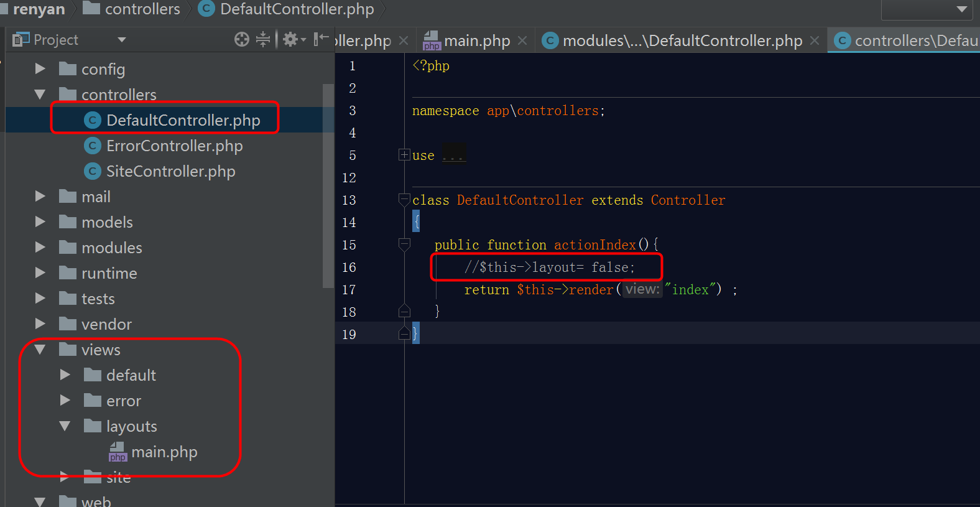The width and height of the screenshot is (980, 507).
Task: Expand the models folder
Action: [x=40, y=222]
